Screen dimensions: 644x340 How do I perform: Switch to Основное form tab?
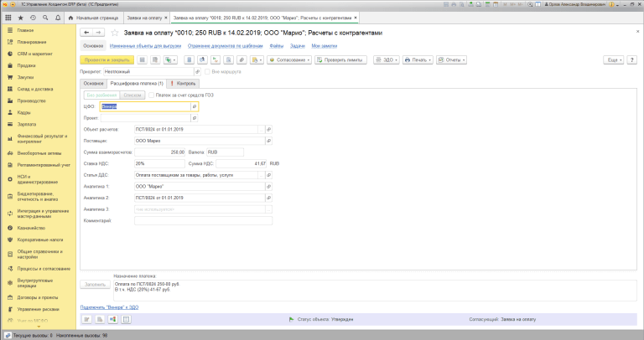point(93,83)
